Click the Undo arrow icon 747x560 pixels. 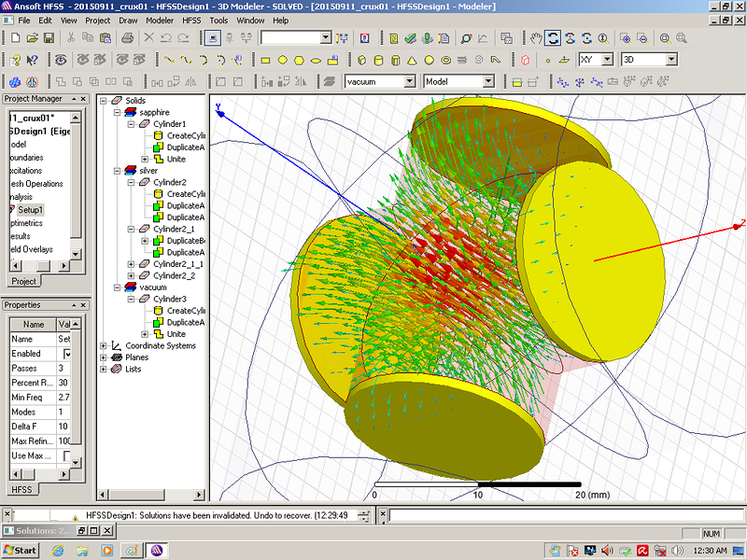[x=164, y=38]
